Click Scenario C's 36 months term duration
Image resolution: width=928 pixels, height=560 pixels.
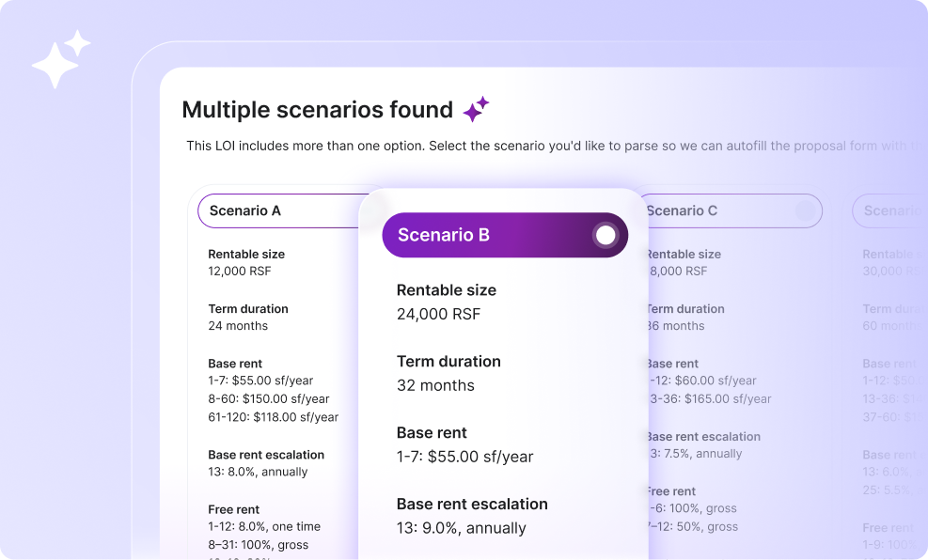point(677,326)
